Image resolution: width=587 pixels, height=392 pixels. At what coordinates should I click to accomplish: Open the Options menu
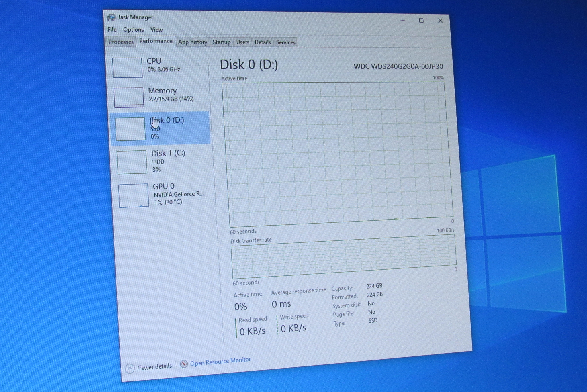[133, 30]
